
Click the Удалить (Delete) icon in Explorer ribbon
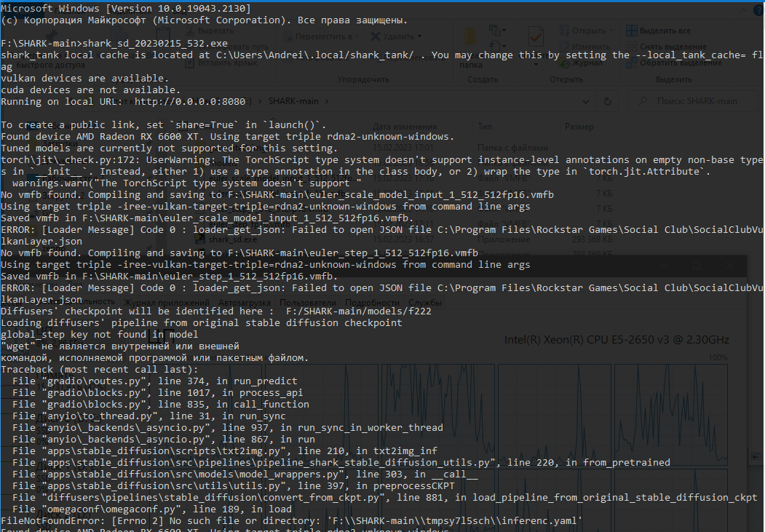pos(376,36)
